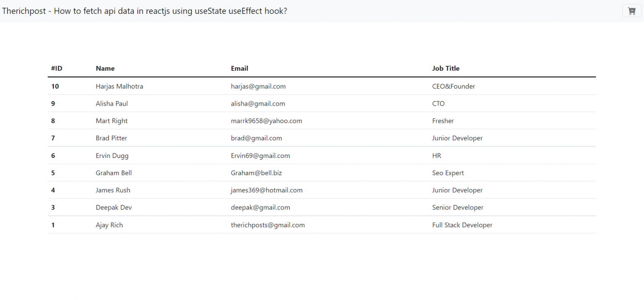
Task: Click the name James Rush
Action: pyautogui.click(x=113, y=190)
